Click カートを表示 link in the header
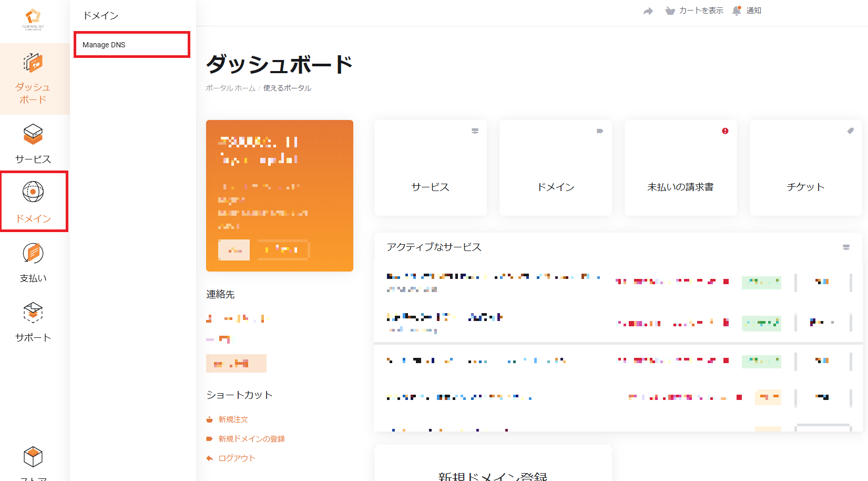 [701, 11]
